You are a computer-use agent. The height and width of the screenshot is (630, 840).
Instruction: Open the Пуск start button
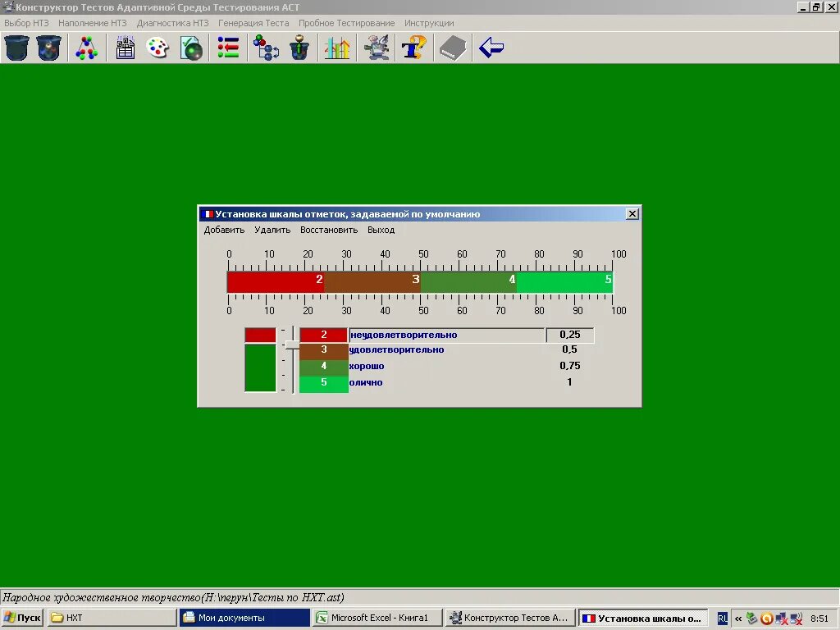tap(22, 618)
